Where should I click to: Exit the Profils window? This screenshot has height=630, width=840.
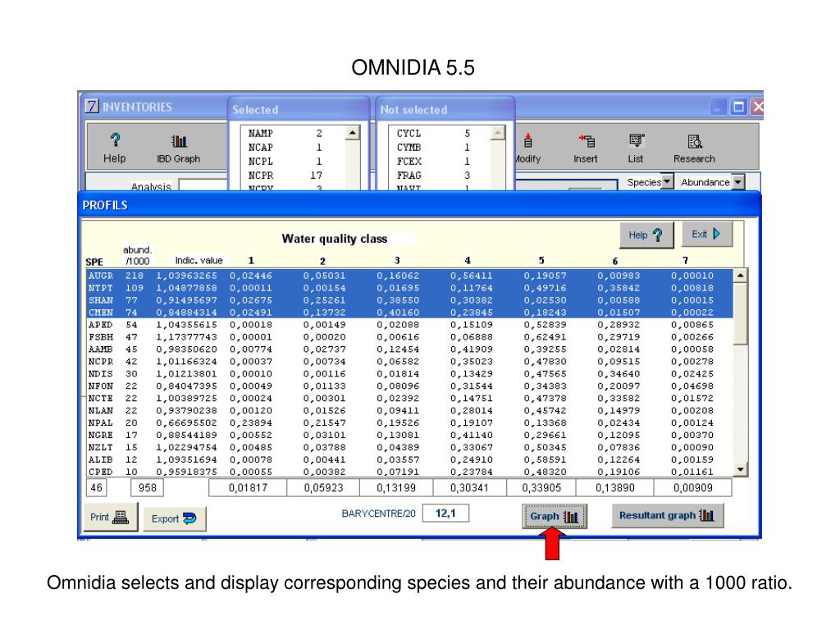tap(706, 234)
